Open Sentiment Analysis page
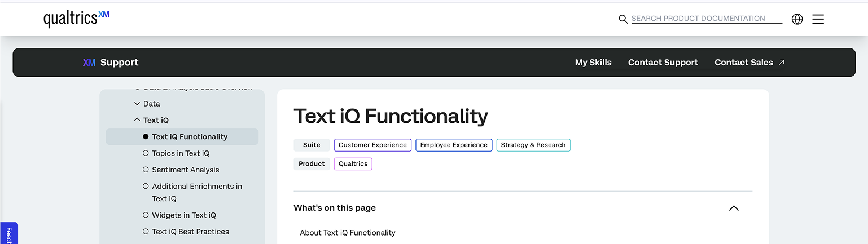Image resolution: width=868 pixels, height=244 pixels. pyautogui.click(x=185, y=170)
